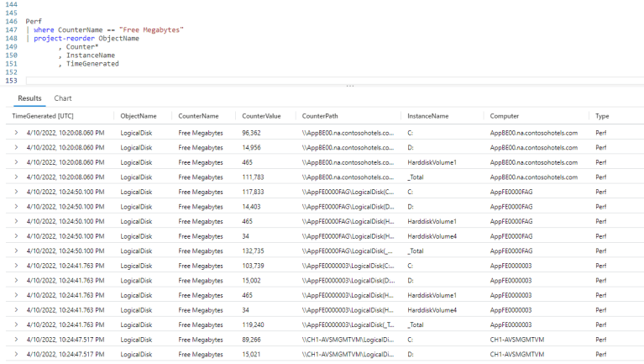The image size is (644, 364).
Task: Sort by ObjectName column header
Action: coord(139,116)
